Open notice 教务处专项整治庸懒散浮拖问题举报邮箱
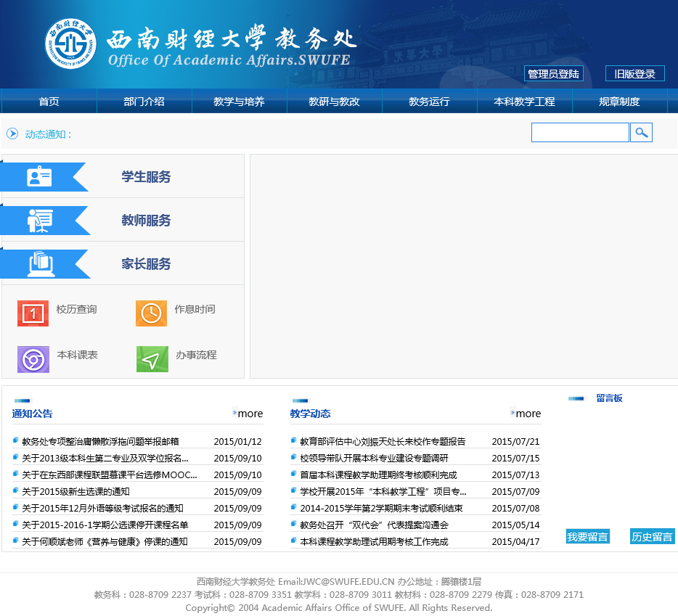Viewport: 678px width, 616px height. (100, 441)
